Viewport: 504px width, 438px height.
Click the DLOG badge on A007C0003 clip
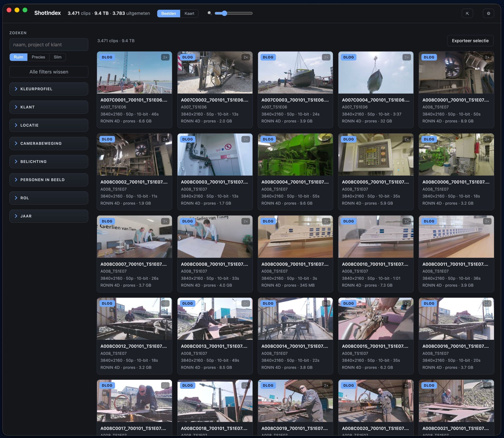[x=268, y=57]
